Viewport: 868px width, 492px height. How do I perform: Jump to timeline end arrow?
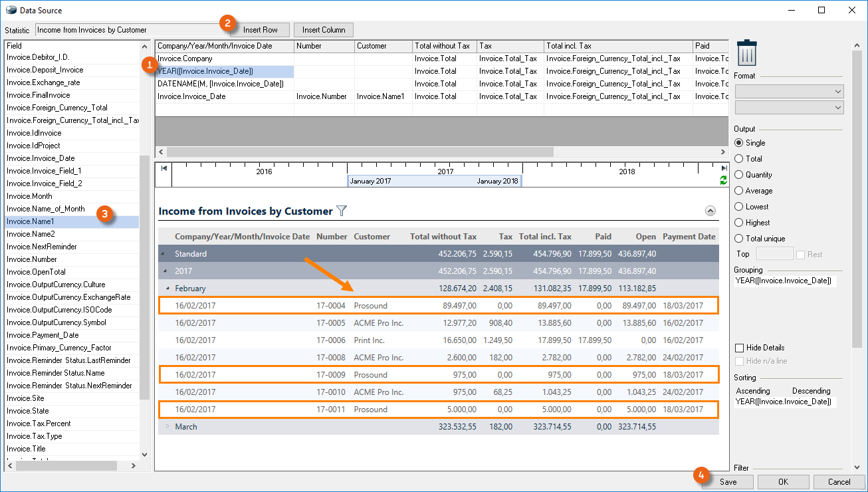click(724, 168)
